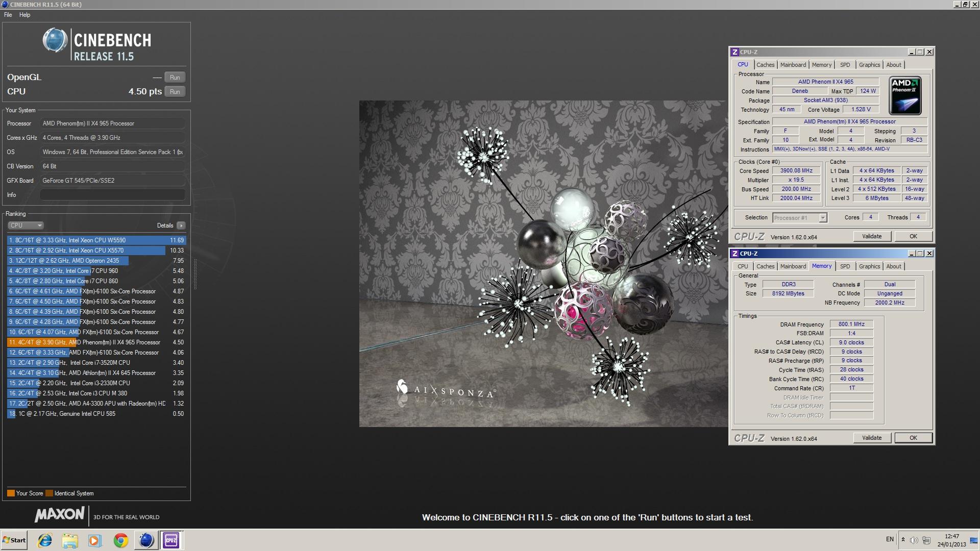Open the Help menu

[x=25, y=15]
